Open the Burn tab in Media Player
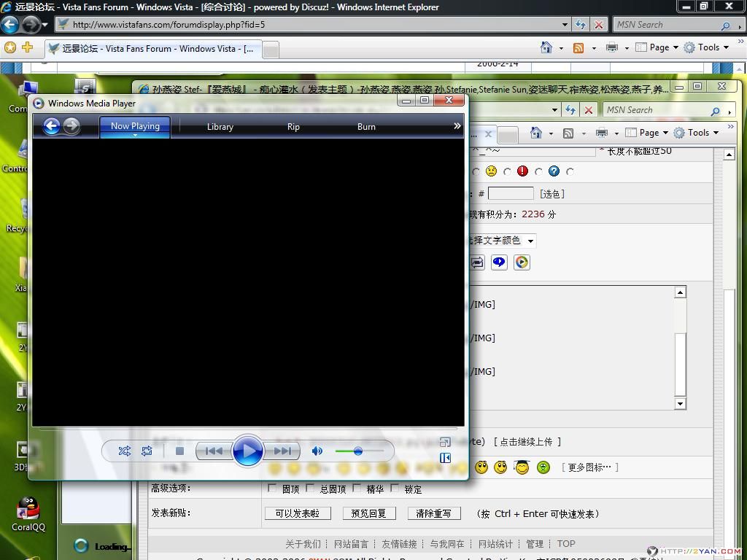 click(366, 127)
